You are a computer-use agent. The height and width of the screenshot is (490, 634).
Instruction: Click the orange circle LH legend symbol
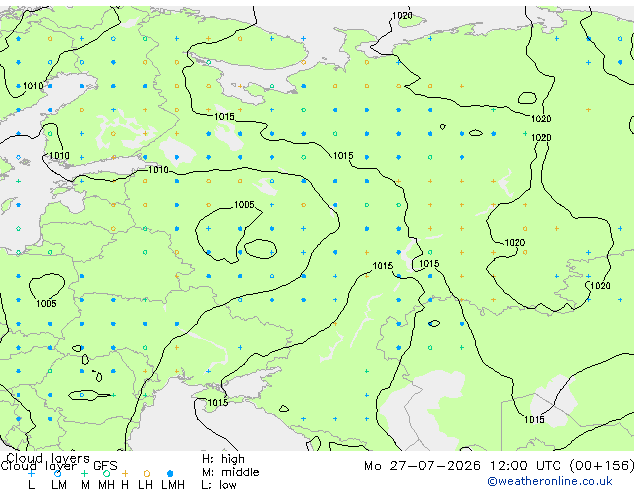(x=146, y=473)
